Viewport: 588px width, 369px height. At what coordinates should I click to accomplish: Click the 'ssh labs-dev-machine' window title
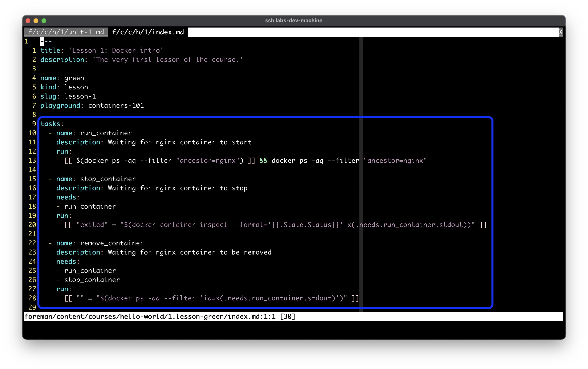click(294, 21)
